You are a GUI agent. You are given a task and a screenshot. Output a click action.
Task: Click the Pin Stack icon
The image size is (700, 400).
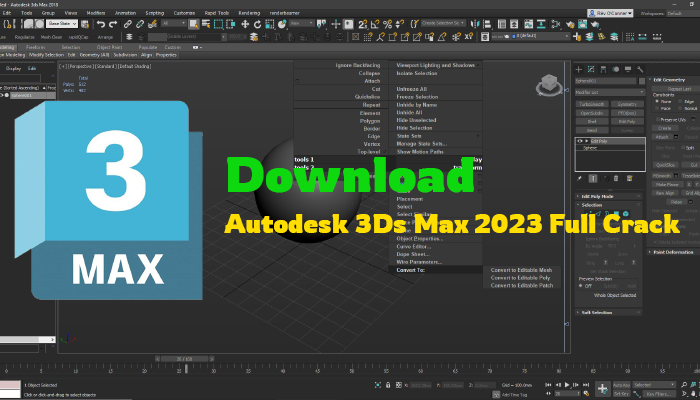581,178
